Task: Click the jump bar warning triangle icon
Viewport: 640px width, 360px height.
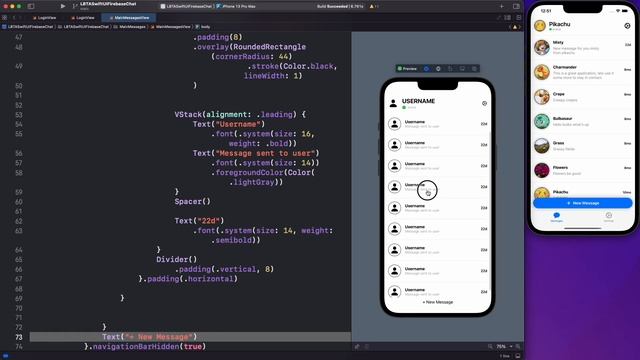Action: click(514, 27)
